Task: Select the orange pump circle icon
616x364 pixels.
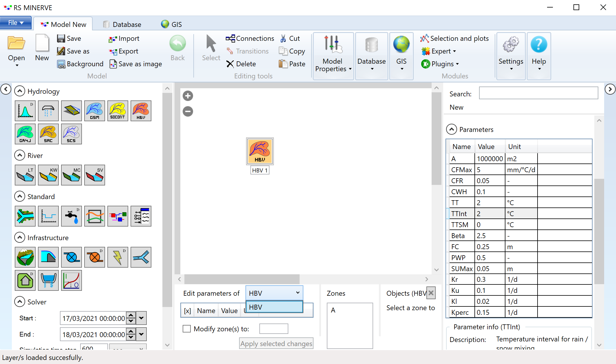Action: coord(95,257)
